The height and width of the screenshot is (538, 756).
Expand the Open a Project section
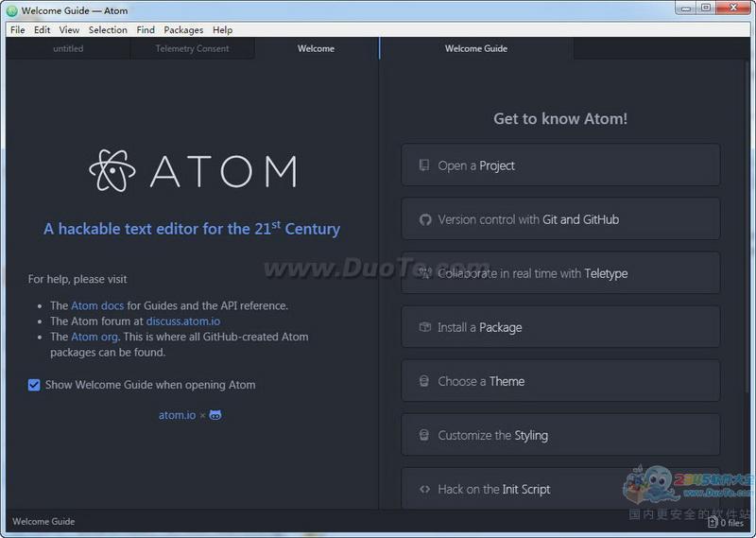(x=560, y=165)
